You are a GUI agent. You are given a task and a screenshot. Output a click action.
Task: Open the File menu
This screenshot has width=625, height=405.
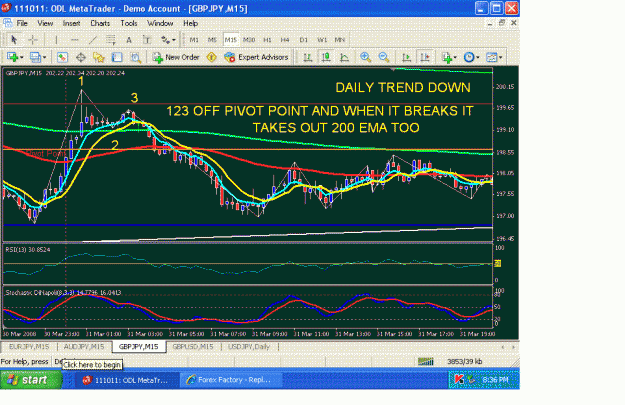(22, 23)
